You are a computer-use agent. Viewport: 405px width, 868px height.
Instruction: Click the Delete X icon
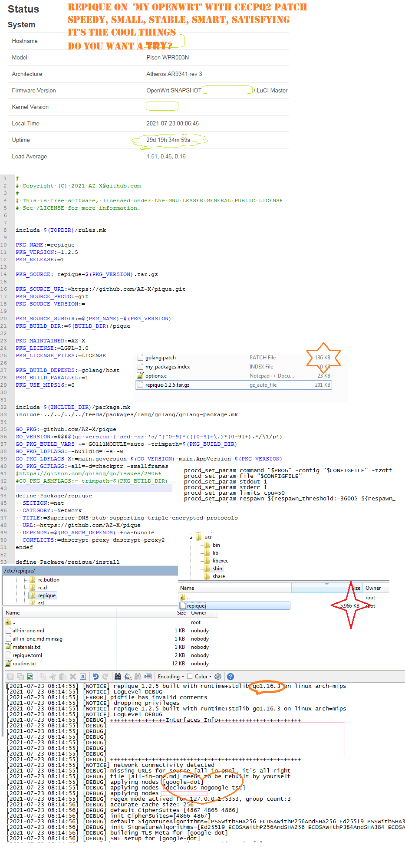click(x=73, y=676)
